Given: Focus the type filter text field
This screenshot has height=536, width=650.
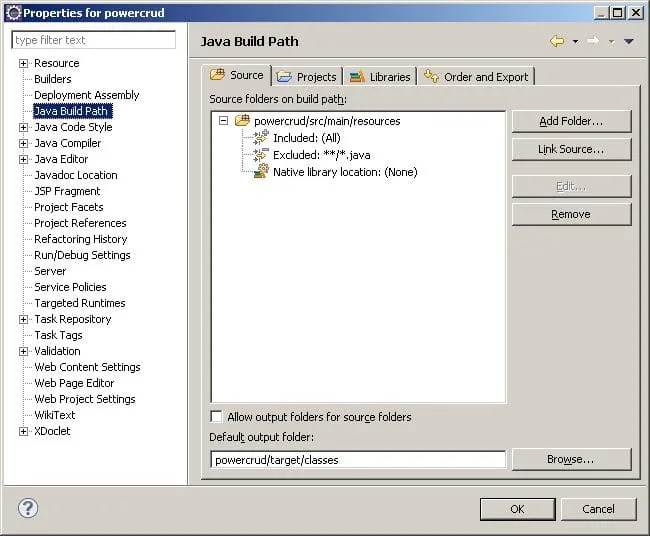Looking at the screenshot, I should coord(94,40).
